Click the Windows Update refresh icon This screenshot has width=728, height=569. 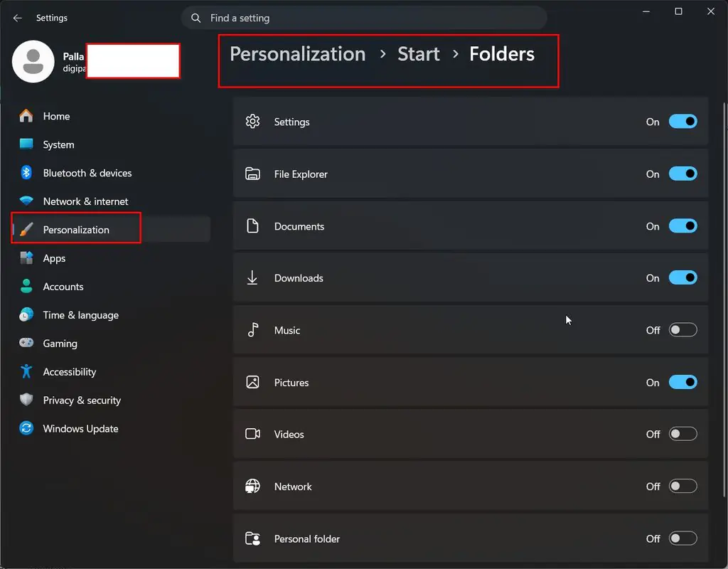(26, 427)
